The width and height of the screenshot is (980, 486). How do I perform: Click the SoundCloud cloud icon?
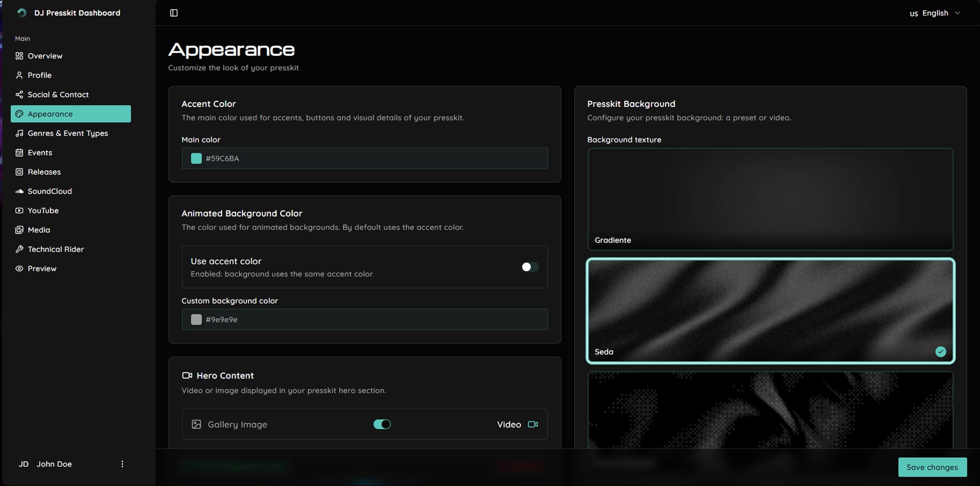click(20, 191)
